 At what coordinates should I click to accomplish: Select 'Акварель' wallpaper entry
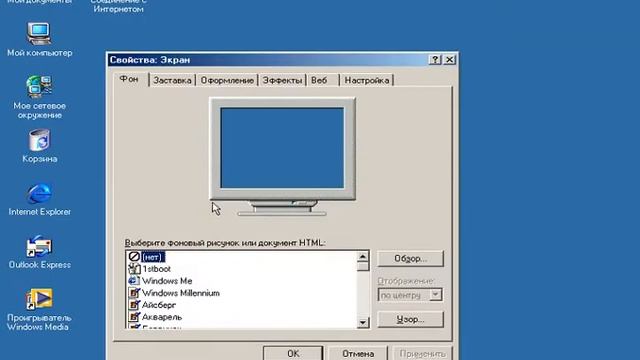click(162, 317)
